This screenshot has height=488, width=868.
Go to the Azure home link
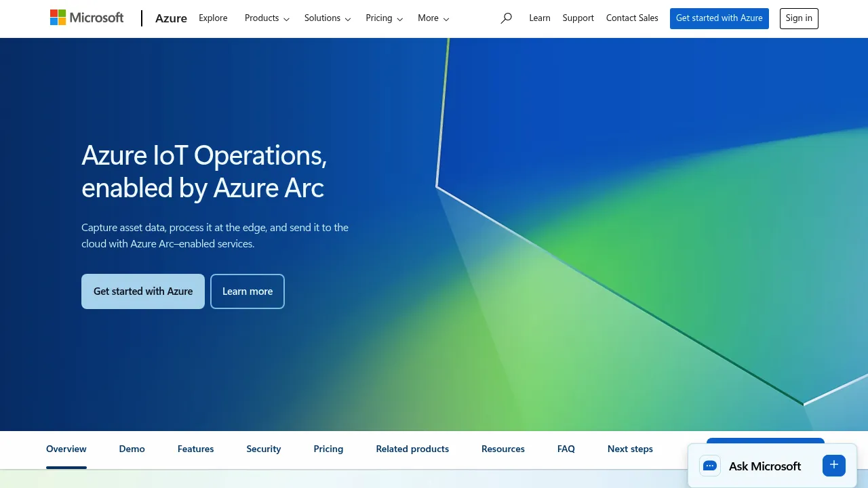(x=171, y=18)
